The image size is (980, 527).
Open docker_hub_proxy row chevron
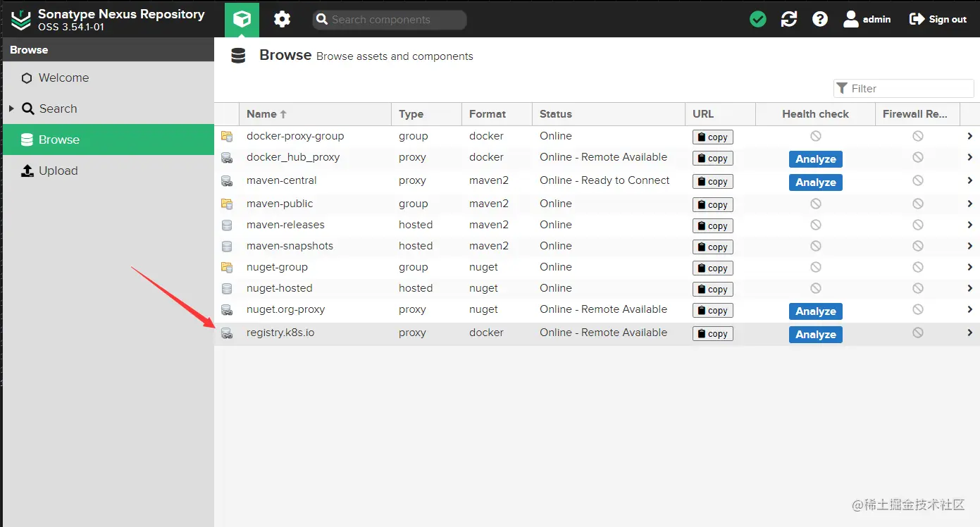[x=970, y=157]
